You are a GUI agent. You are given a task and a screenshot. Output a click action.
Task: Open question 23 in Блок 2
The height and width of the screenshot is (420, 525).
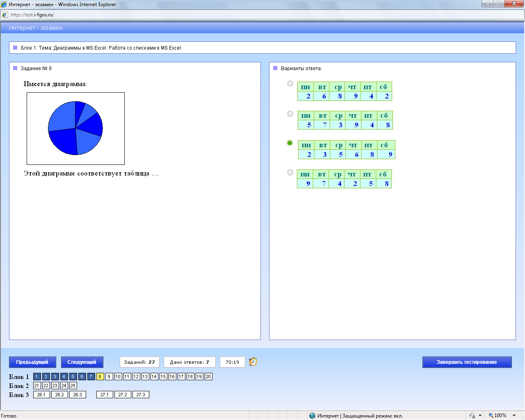tap(55, 386)
